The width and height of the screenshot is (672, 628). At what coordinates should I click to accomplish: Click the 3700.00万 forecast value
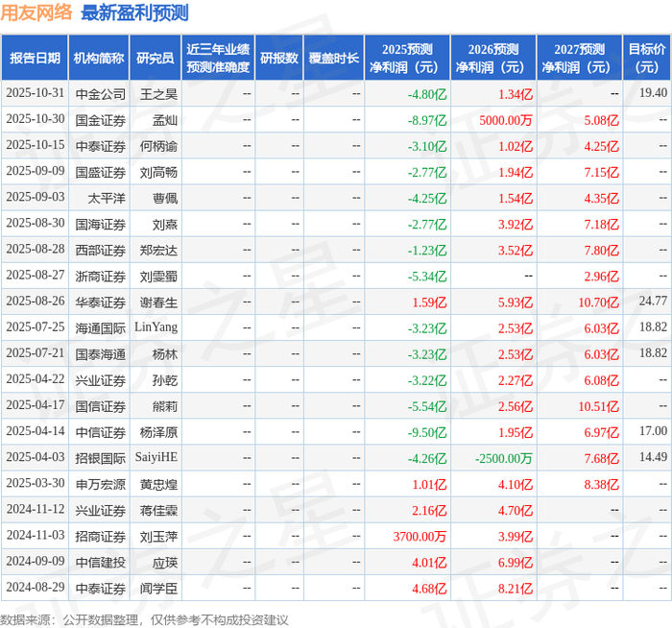[420, 537]
